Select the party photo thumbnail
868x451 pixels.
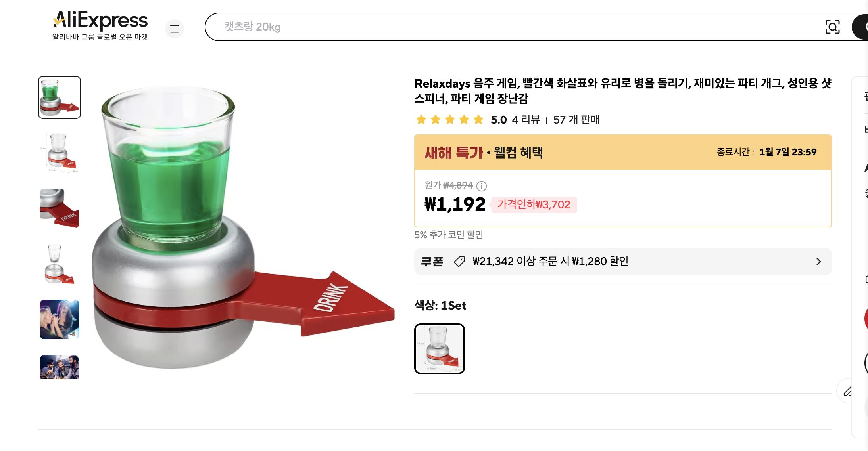pyautogui.click(x=59, y=319)
